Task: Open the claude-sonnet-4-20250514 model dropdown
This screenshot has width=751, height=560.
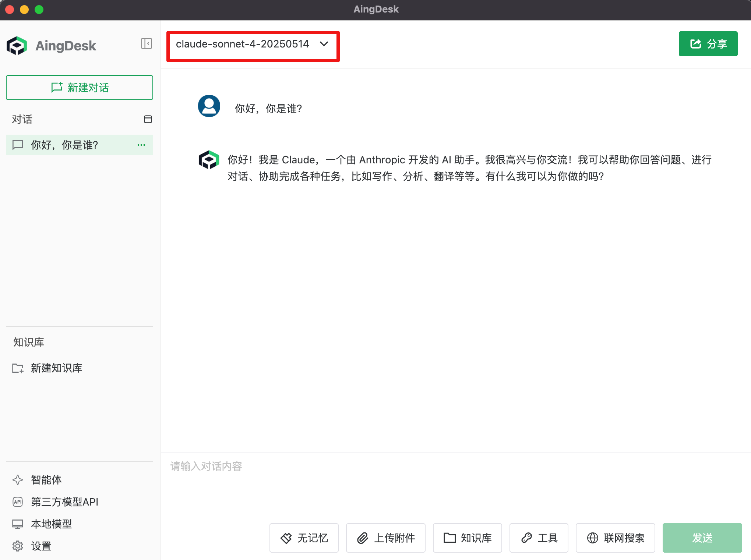Action: click(252, 45)
